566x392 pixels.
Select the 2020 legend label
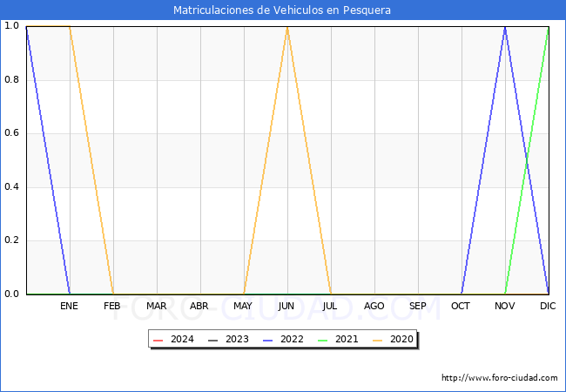(401, 340)
